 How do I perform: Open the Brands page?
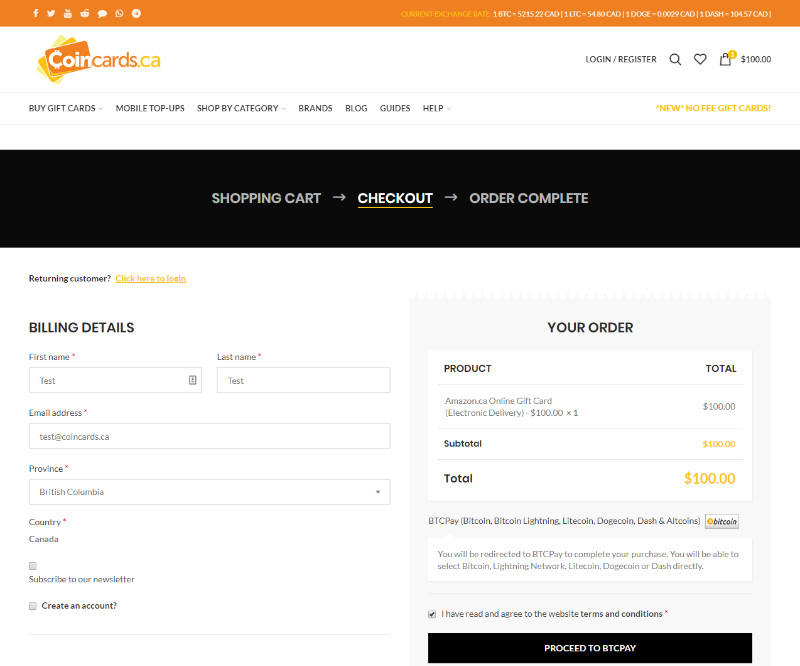click(x=315, y=108)
